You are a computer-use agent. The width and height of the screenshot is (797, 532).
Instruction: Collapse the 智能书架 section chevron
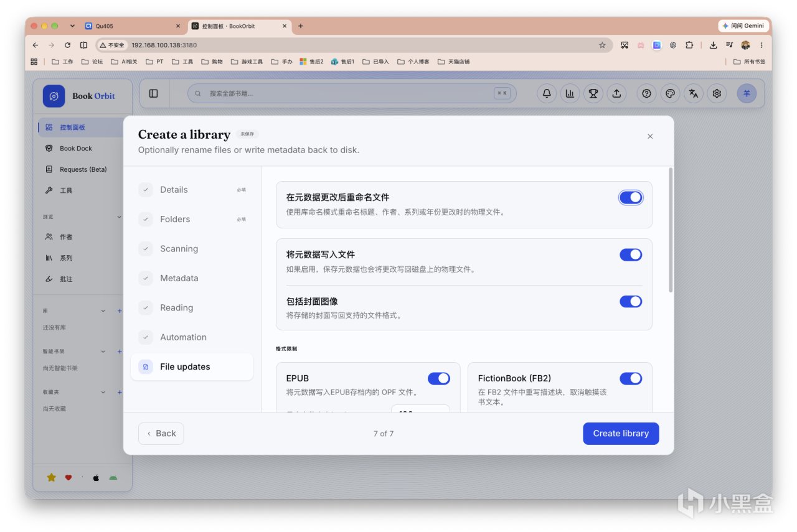pos(103,352)
